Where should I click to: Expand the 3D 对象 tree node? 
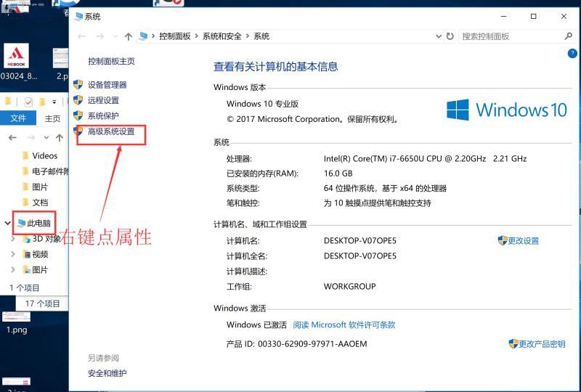point(13,239)
